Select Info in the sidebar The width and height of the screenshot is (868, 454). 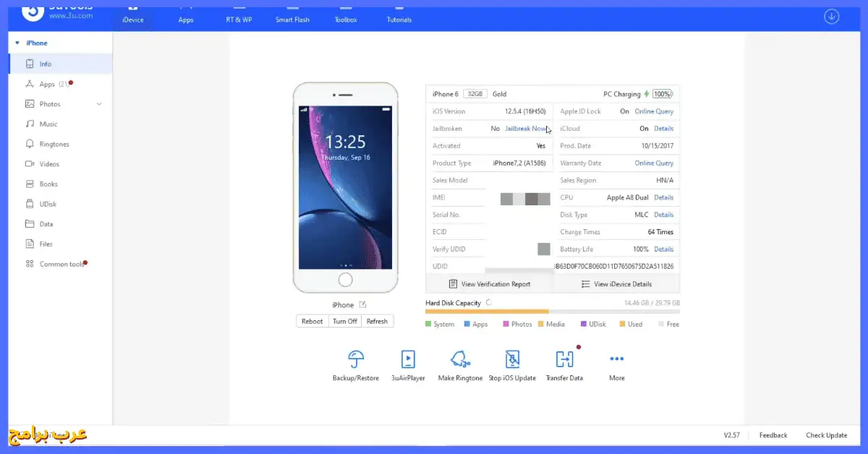pos(61,64)
